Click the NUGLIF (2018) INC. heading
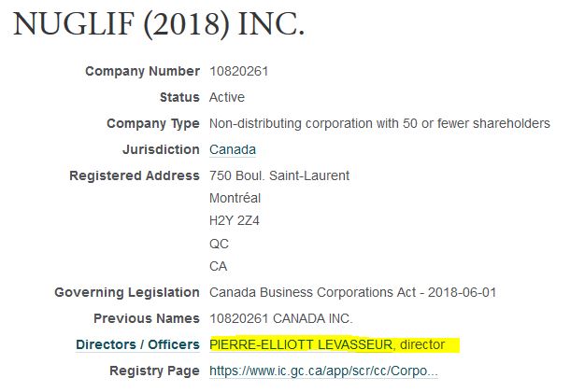This screenshot has width=570, height=392. point(159,25)
